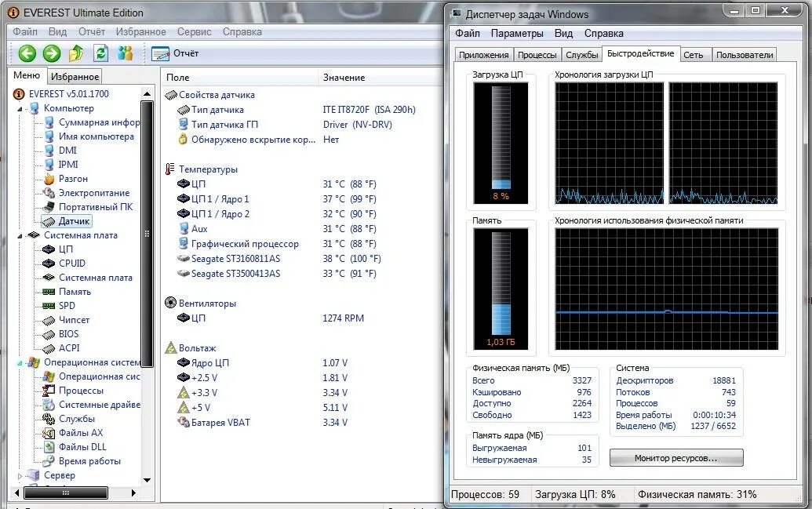The height and width of the screenshot is (509, 812).
Task: Open Электропитание icon item
Action: pyautogui.click(x=49, y=193)
